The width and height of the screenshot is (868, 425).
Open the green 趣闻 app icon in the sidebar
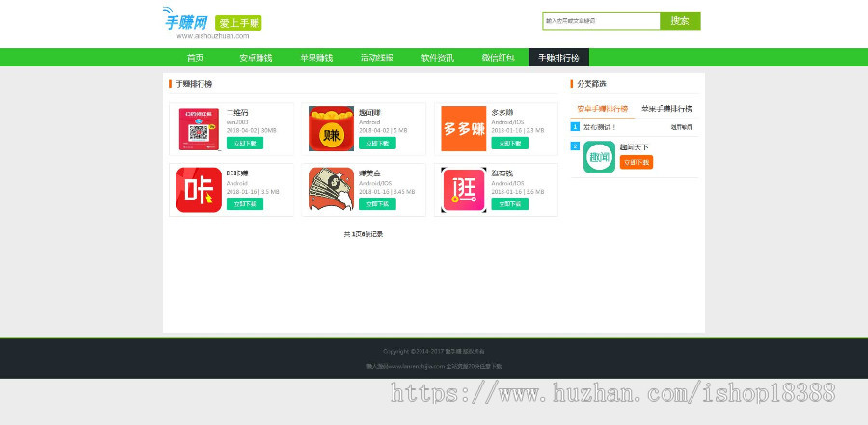click(x=599, y=157)
